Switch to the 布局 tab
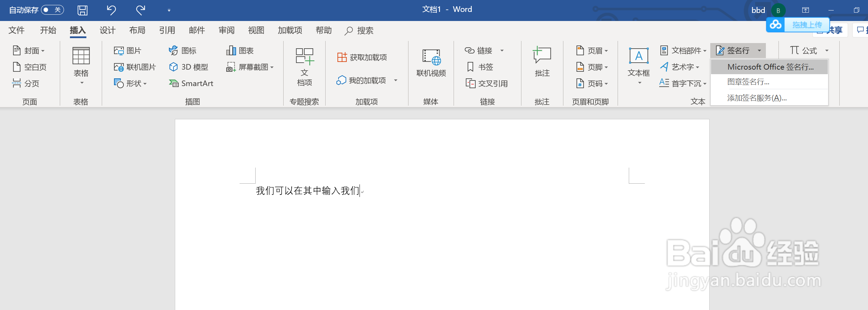The height and width of the screenshot is (310, 868). point(137,30)
